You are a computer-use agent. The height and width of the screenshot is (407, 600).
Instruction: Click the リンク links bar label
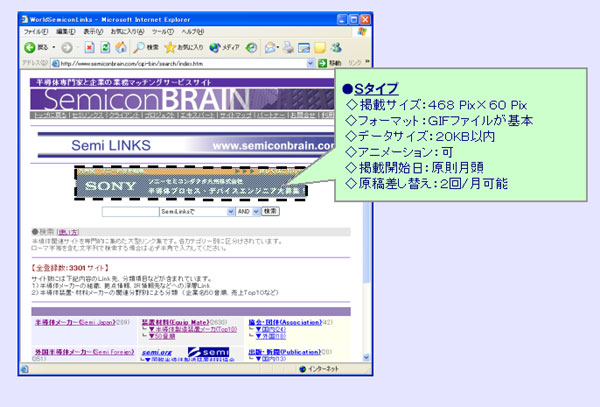pyautogui.click(x=355, y=63)
